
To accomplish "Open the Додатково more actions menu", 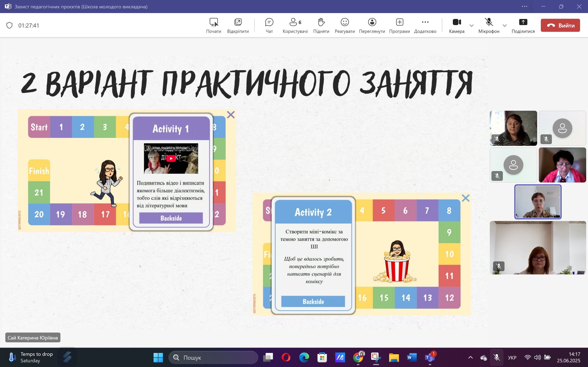I will click(x=425, y=25).
